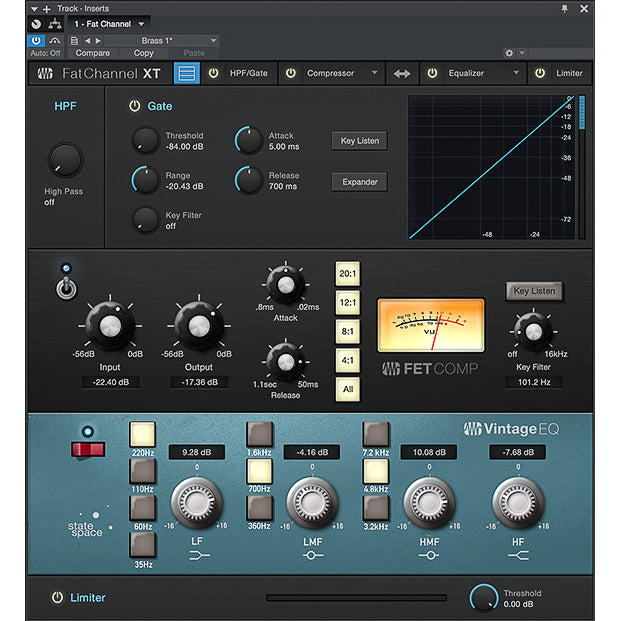This screenshot has height=621, width=621.
Task: Enable the Gate Key Listen button
Action: [360, 141]
